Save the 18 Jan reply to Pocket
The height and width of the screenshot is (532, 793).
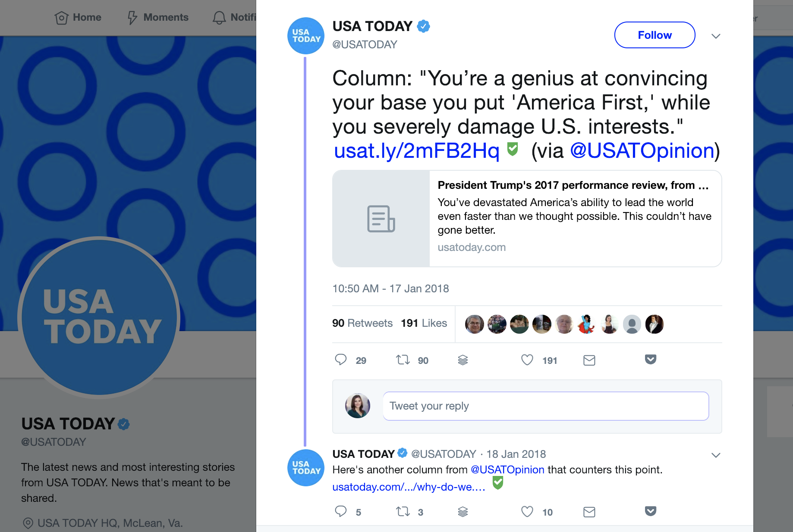[x=651, y=511]
